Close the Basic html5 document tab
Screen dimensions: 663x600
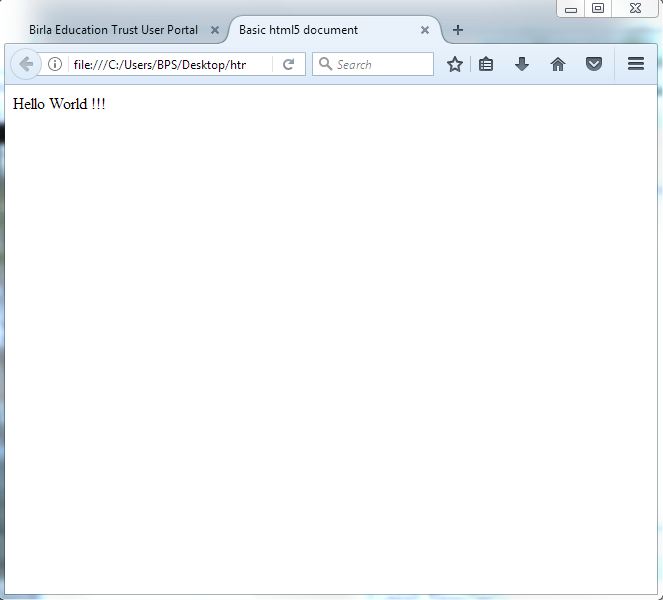click(425, 30)
